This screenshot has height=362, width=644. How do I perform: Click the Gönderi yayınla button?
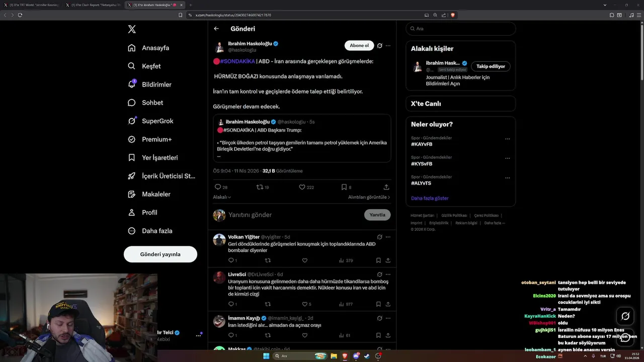pos(160,254)
